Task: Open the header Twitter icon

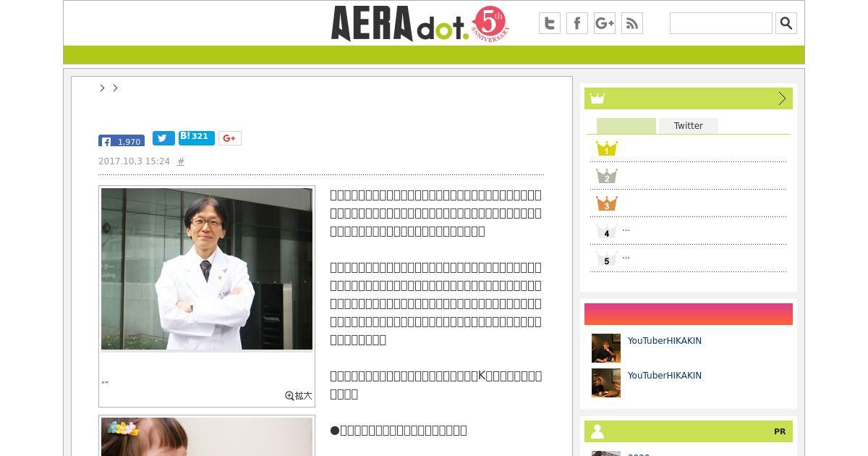Action: tap(550, 23)
